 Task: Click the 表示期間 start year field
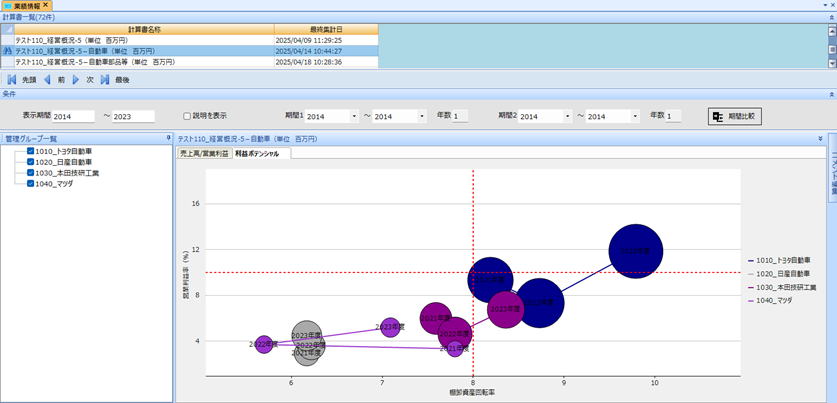click(73, 116)
